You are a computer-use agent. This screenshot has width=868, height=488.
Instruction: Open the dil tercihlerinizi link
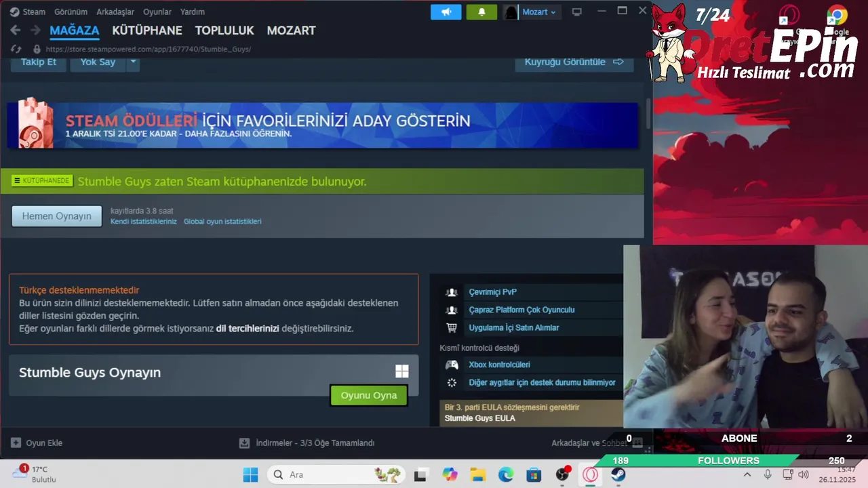click(248, 328)
